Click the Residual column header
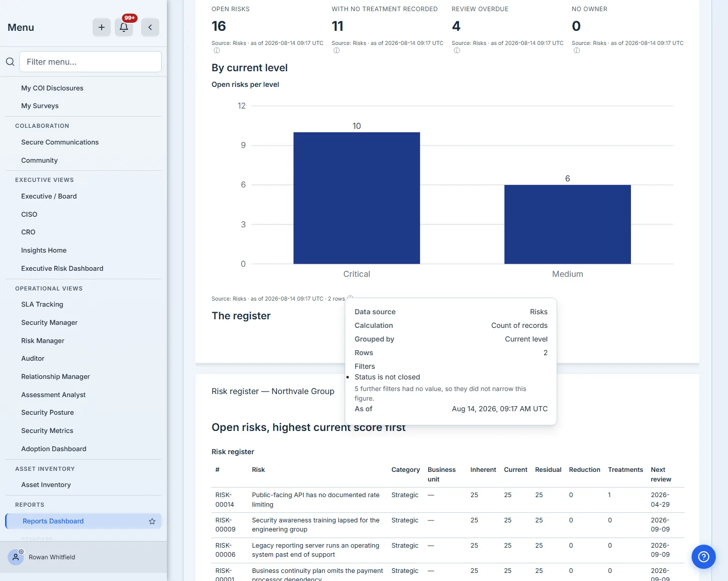This screenshot has height=581, width=728. [x=549, y=470]
